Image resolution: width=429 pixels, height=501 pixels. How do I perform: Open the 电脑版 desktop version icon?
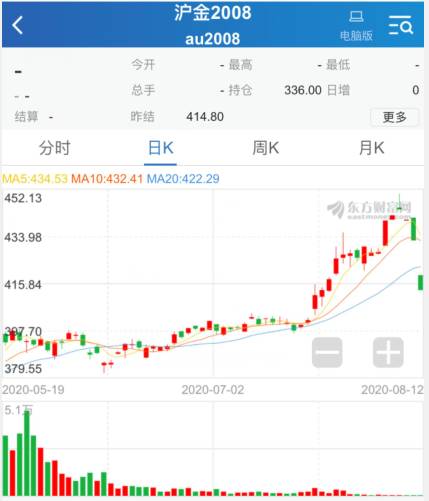coord(356,26)
